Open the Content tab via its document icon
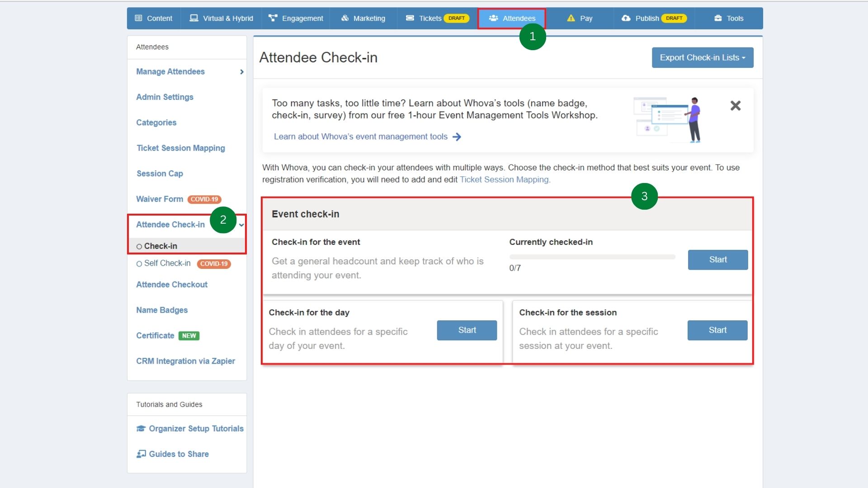The height and width of the screenshot is (488, 868). (139, 18)
